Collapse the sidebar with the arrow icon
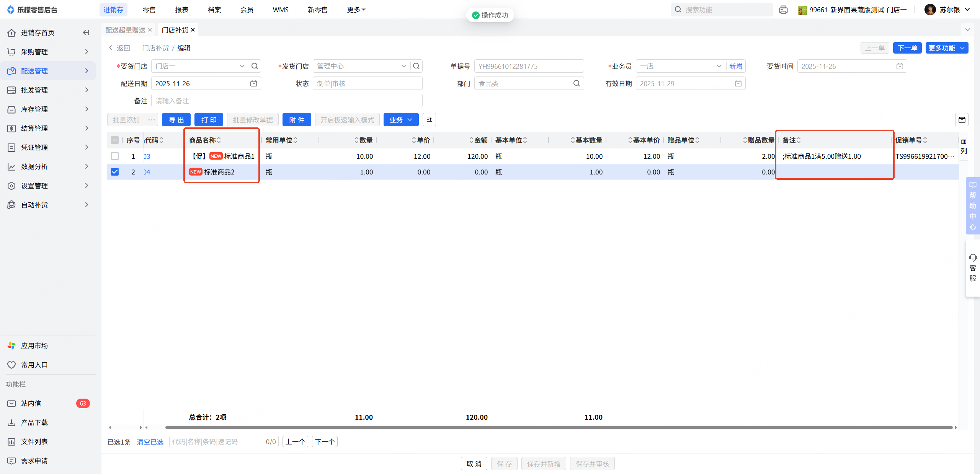 86,33
